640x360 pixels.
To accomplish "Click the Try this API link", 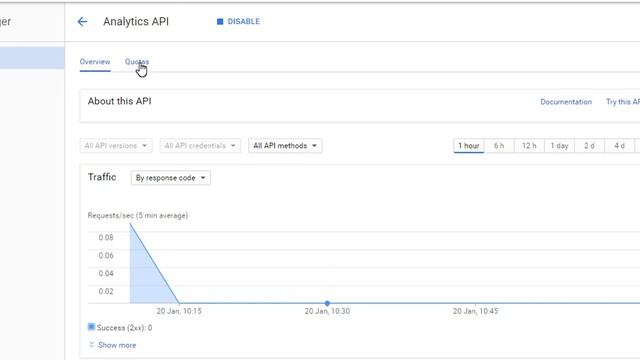I will click(623, 102).
